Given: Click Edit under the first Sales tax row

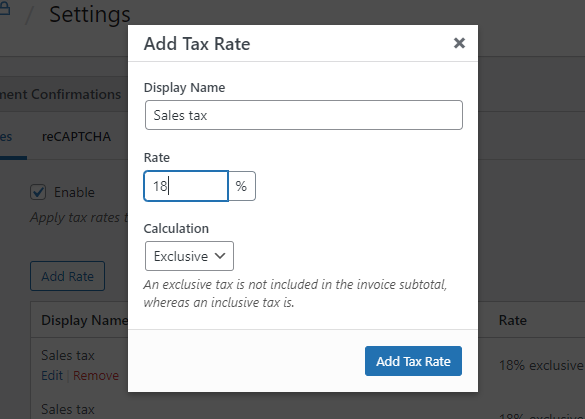Looking at the screenshot, I should point(52,375).
